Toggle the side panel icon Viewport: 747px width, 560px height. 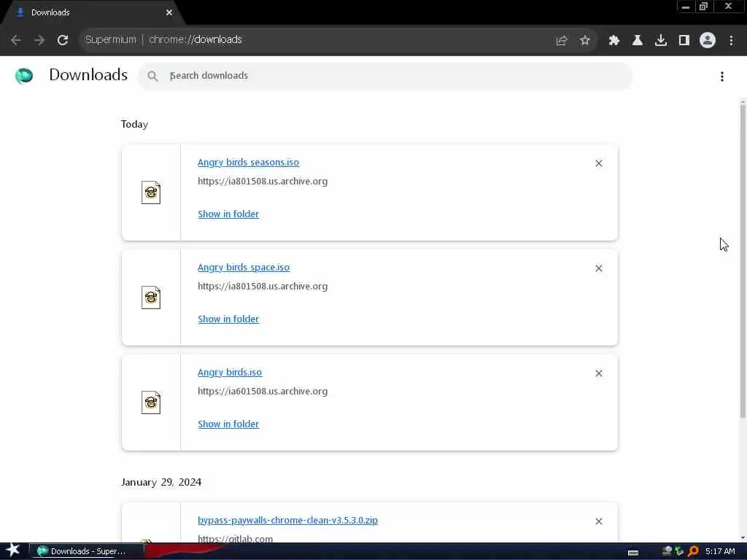coord(684,41)
